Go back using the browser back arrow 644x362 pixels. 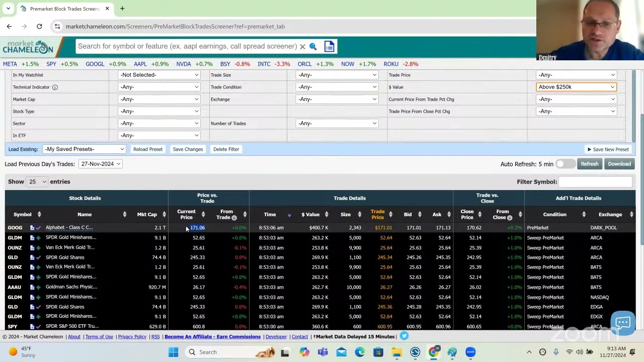[9, 26]
